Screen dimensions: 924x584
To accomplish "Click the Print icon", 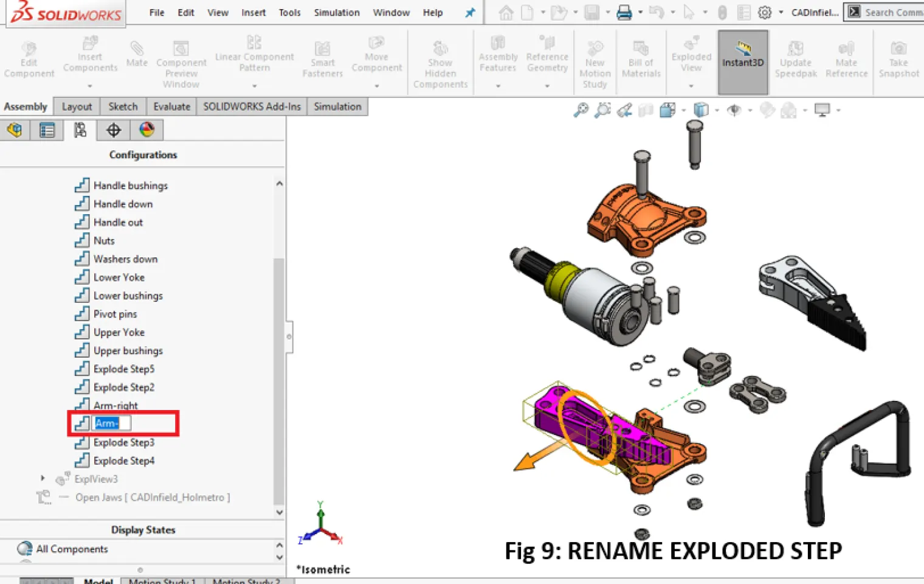I will click(624, 12).
